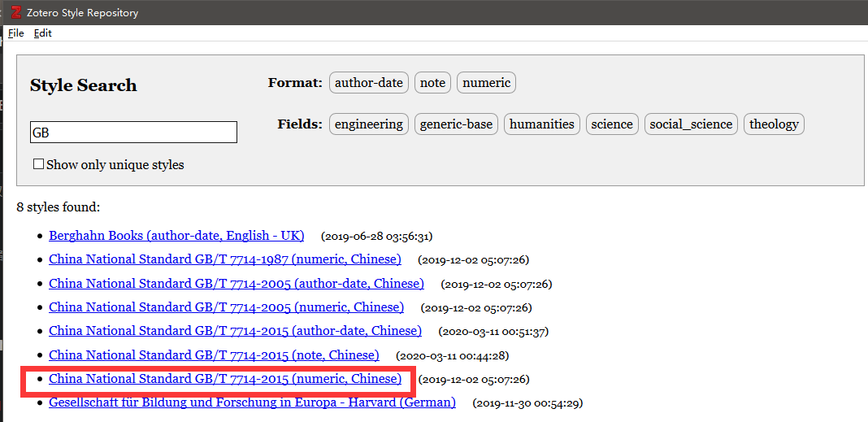Click the Fields: label
The image size is (868, 422).
(x=300, y=124)
